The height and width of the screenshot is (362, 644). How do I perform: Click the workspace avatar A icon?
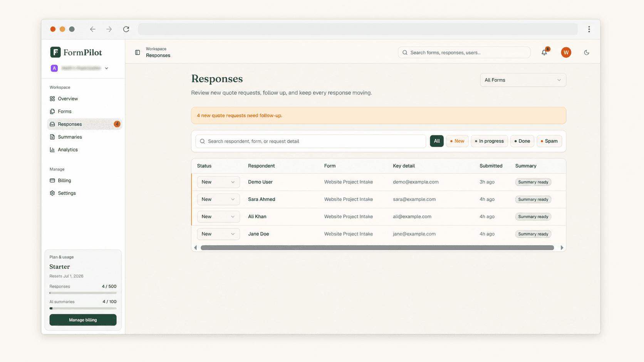coord(54,68)
